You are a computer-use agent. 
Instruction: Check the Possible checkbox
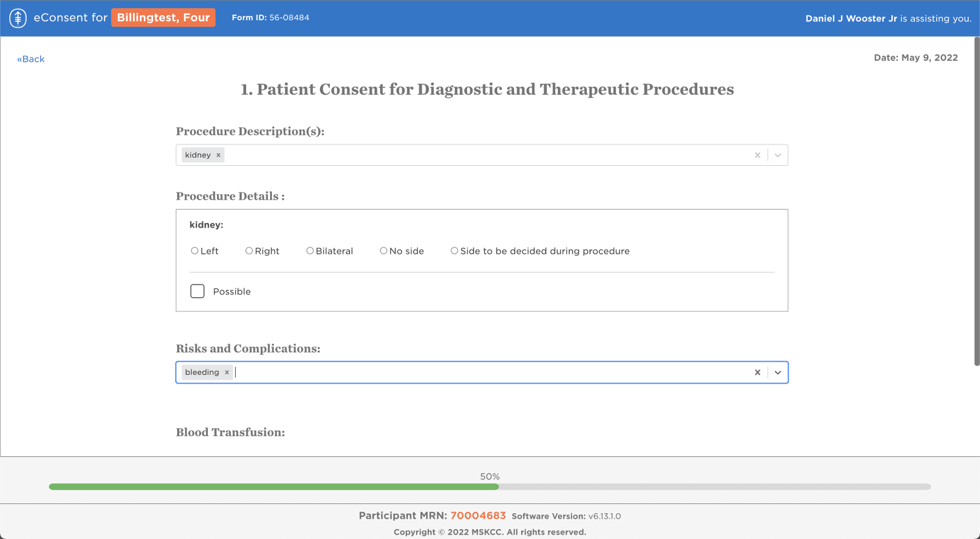point(197,291)
